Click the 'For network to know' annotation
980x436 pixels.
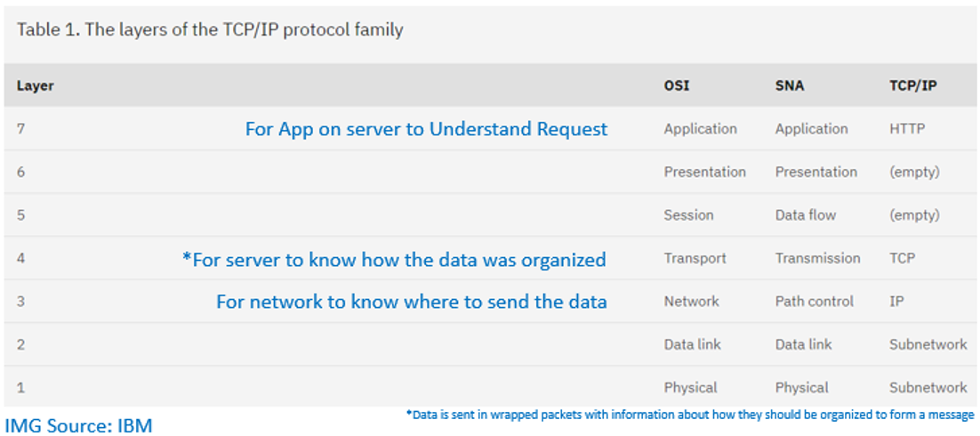point(411,302)
